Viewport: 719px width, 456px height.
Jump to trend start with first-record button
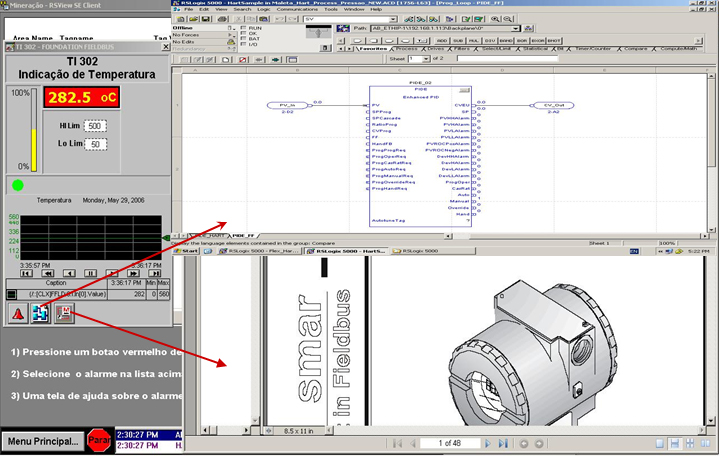tap(26, 273)
